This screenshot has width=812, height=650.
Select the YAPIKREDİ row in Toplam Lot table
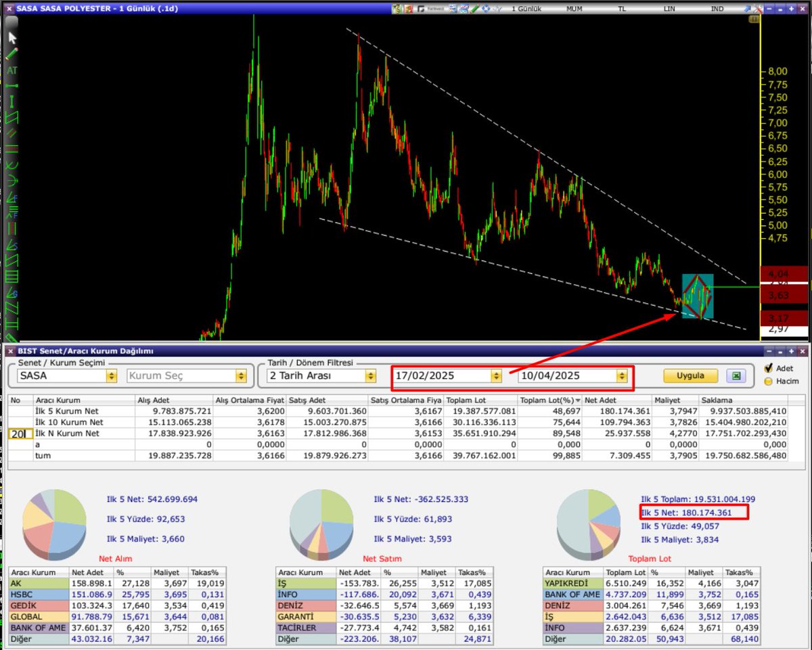652,583
